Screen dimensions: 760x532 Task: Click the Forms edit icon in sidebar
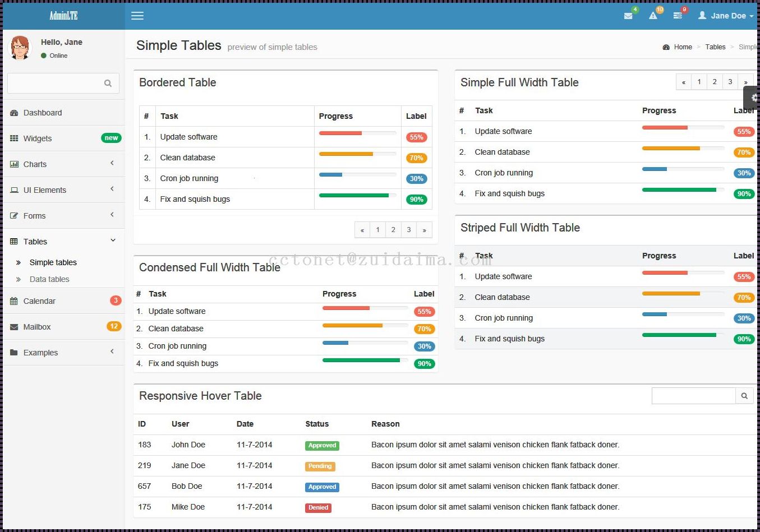click(x=14, y=216)
